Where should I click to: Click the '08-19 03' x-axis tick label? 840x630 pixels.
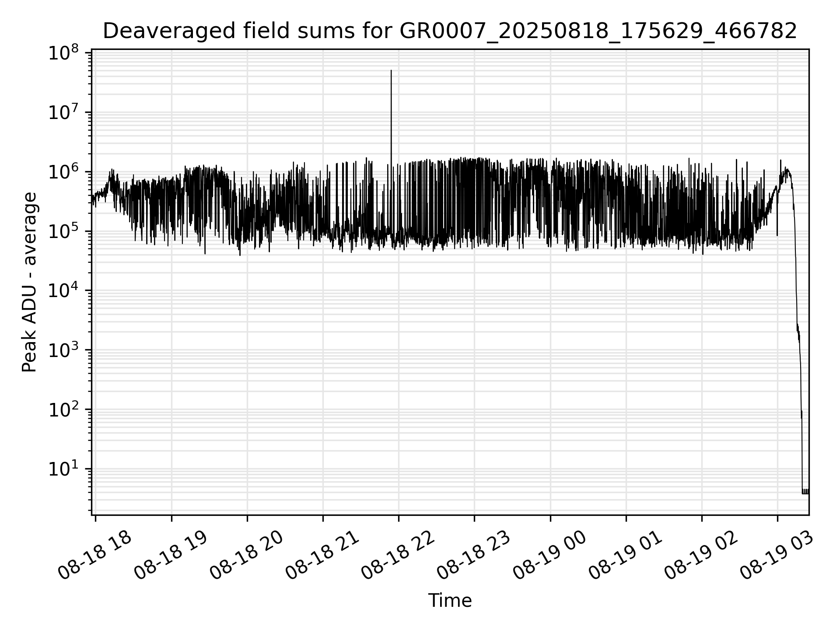pos(777,556)
